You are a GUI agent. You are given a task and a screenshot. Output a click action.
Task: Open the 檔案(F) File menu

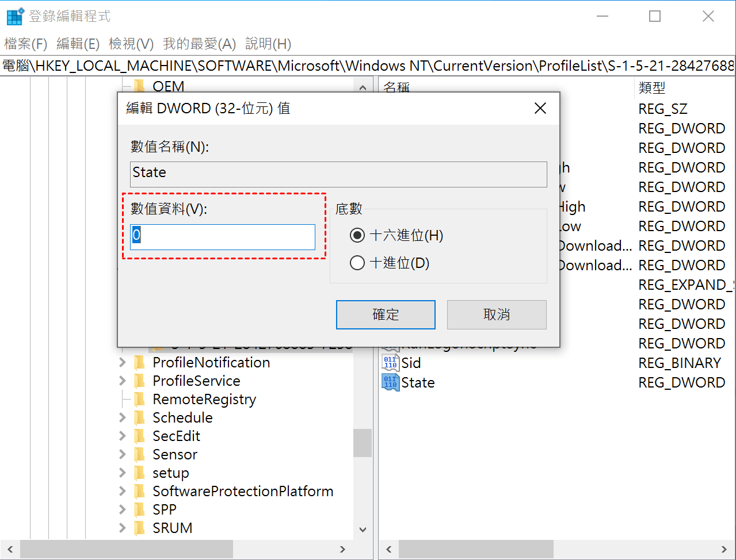coord(25,44)
